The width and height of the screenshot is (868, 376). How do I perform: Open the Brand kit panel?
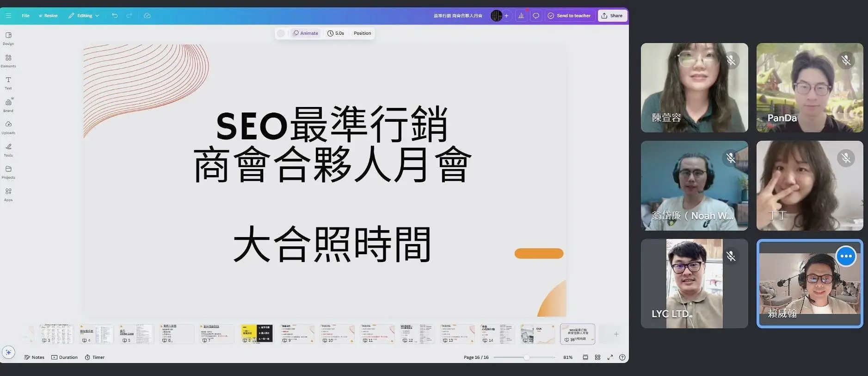(x=8, y=105)
